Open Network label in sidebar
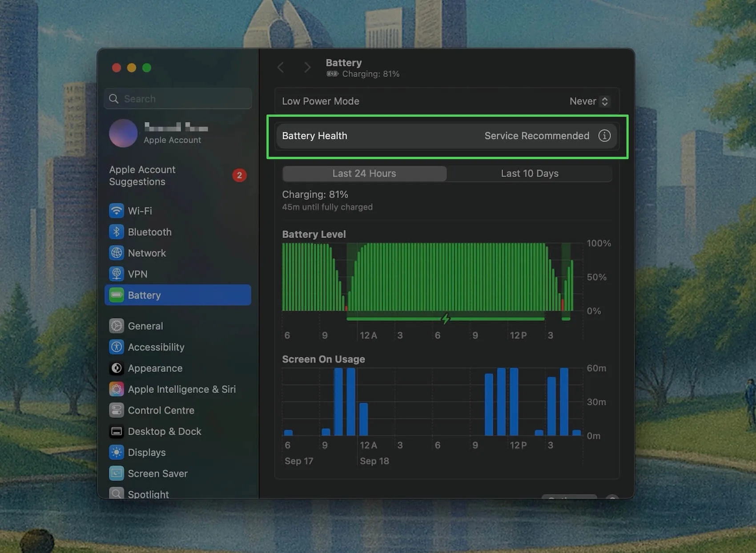Screen dimensions: 756x553 click(x=147, y=253)
